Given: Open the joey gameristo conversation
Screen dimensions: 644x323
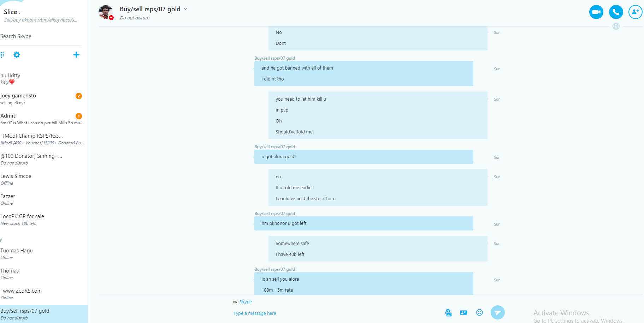Looking at the screenshot, I should 42,99.
